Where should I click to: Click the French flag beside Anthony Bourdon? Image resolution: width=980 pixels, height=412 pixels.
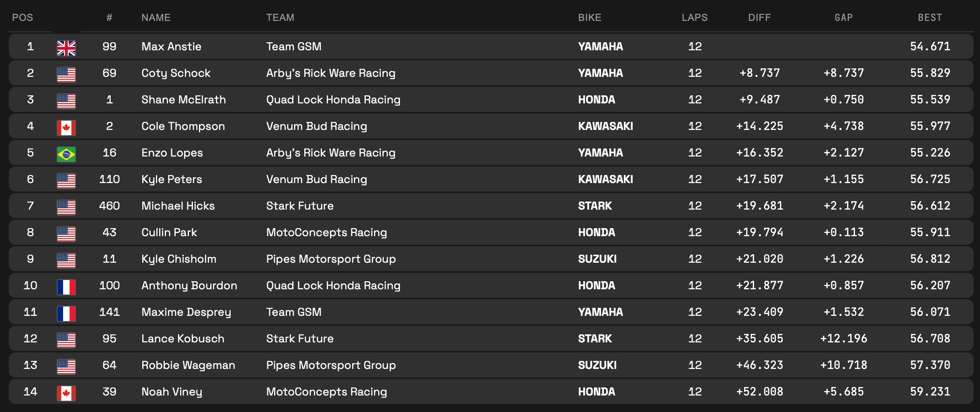coord(66,287)
